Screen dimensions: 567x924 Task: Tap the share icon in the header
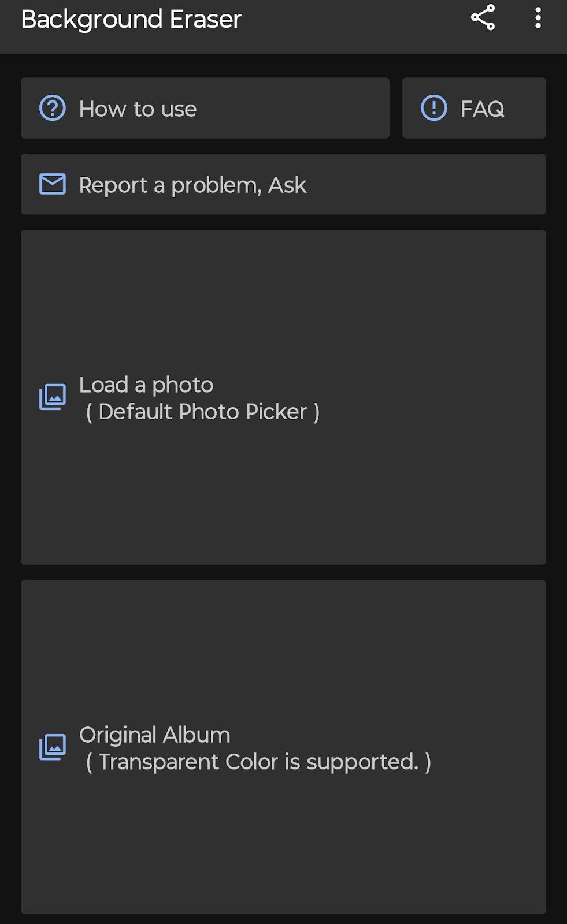click(x=483, y=18)
